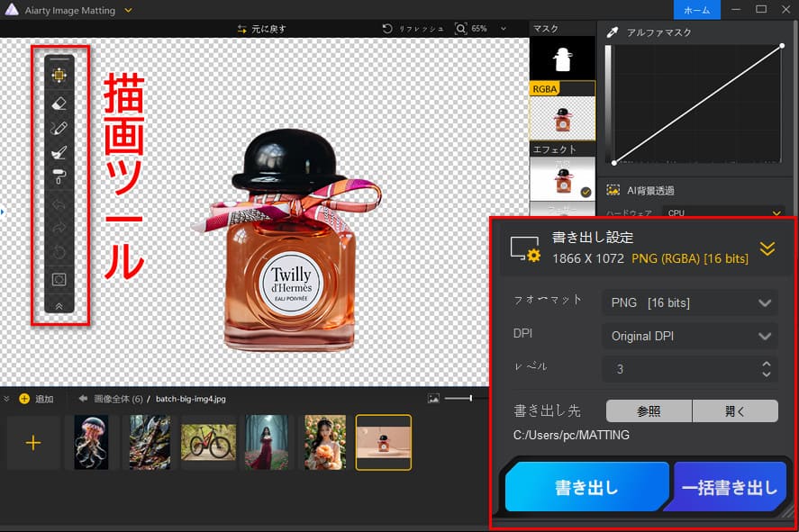799x532 pixels.
Task: Click the 追加 add plus icon
Action: tap(24, 399)
